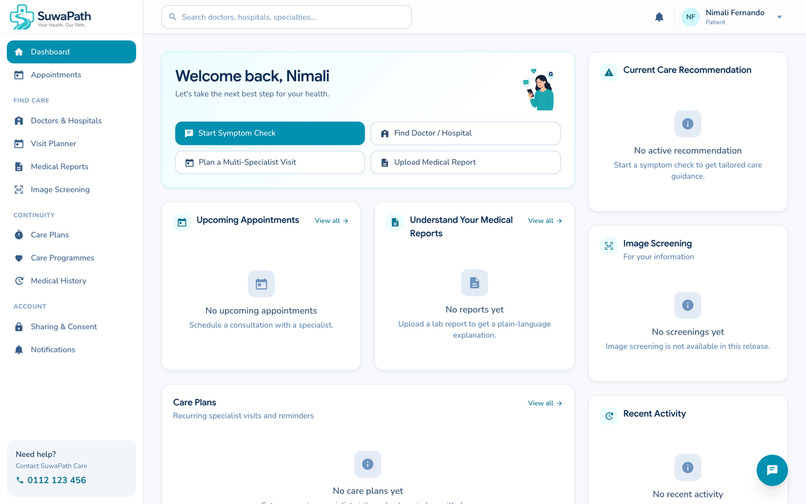Call support number 0112 123 456
Image resolution: width=806 pixels, height=504 pixels.
(x=57, y=480)
